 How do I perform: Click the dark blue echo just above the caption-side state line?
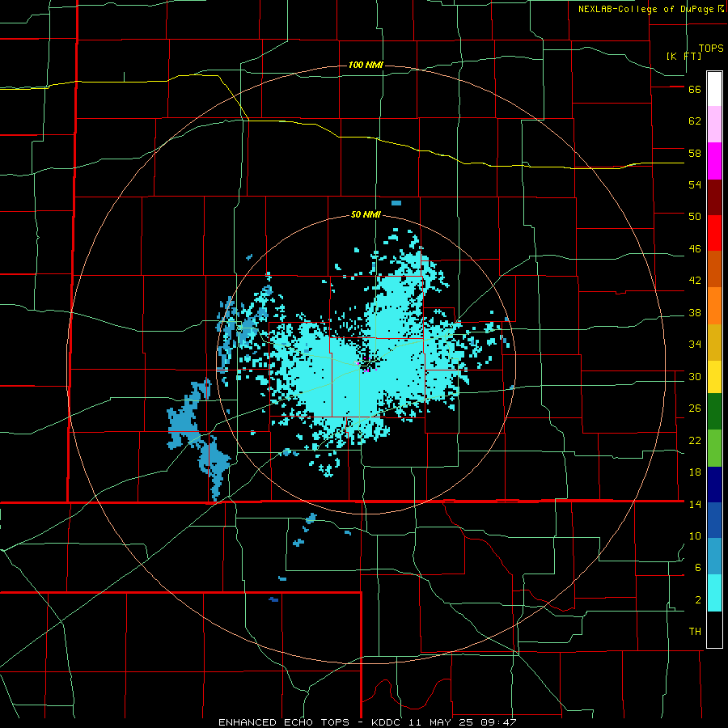tap(273, 600)
